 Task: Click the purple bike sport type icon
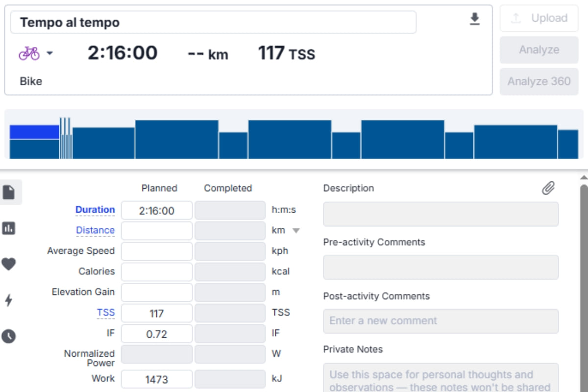click(29, 53)
